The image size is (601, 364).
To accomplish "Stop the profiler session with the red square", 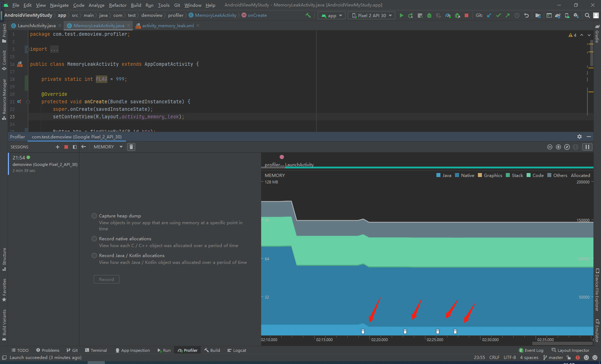I will click(66, 147).
